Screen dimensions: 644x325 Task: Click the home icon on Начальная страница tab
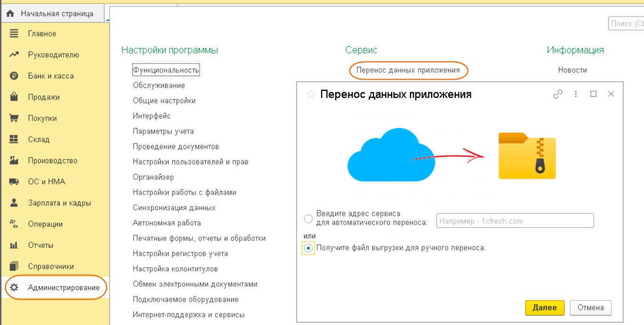coord(10,14)
